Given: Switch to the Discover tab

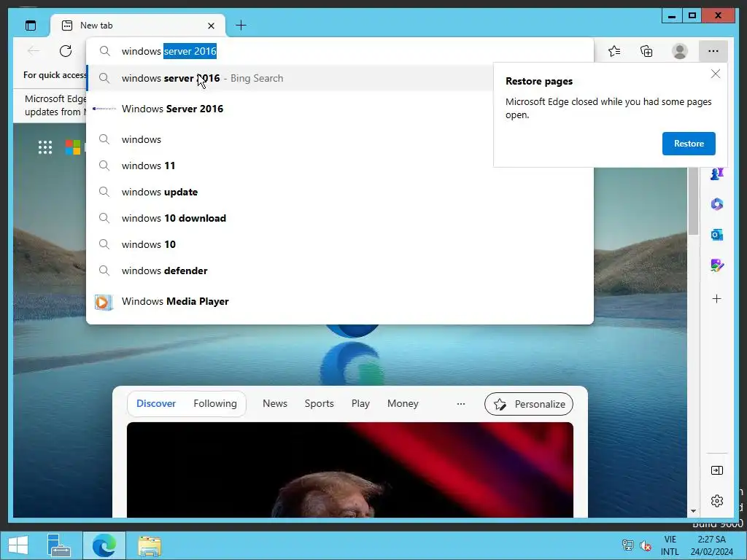Looking at the screenshot, I should coord(156,403).
